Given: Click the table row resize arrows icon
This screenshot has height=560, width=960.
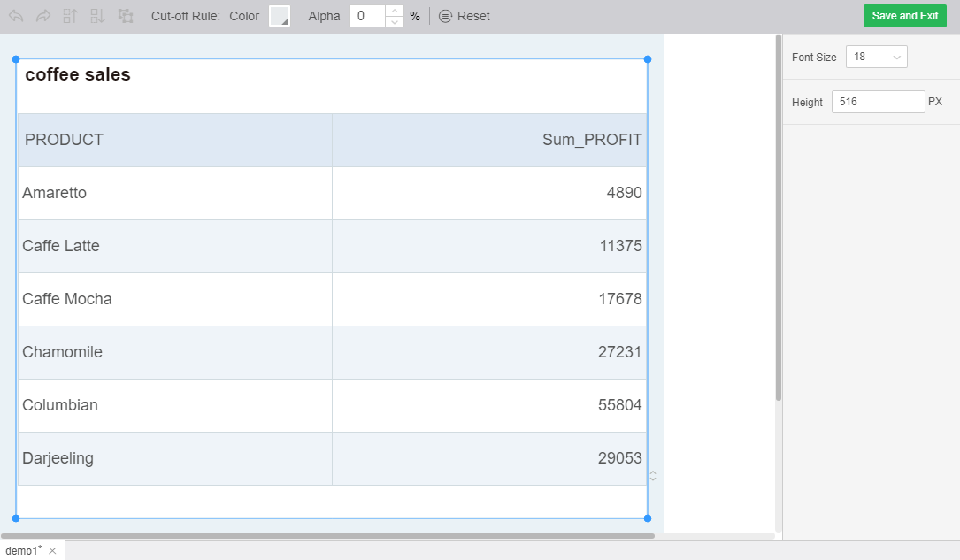Looking at the screenshot, I should (x=653, y=476).
